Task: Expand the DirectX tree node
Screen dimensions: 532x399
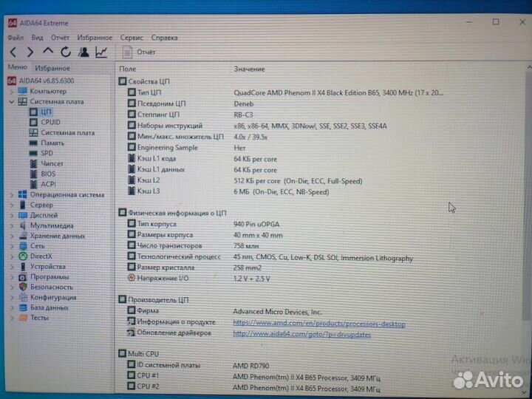Action: tap(12, 256)
